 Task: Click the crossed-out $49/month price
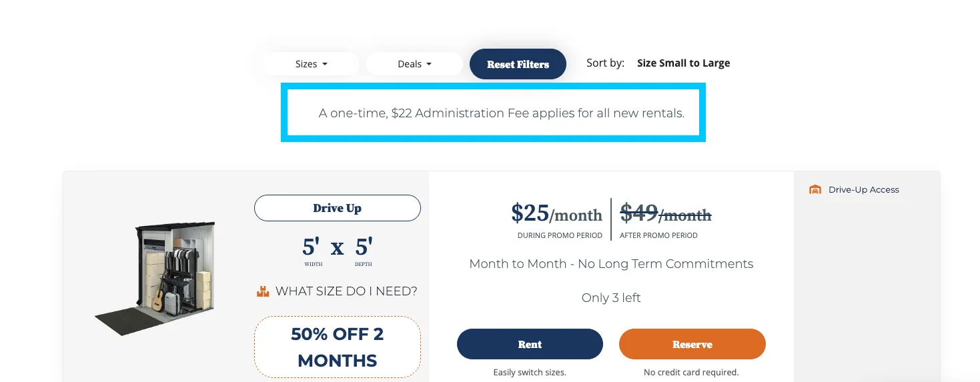click(666, 213)
